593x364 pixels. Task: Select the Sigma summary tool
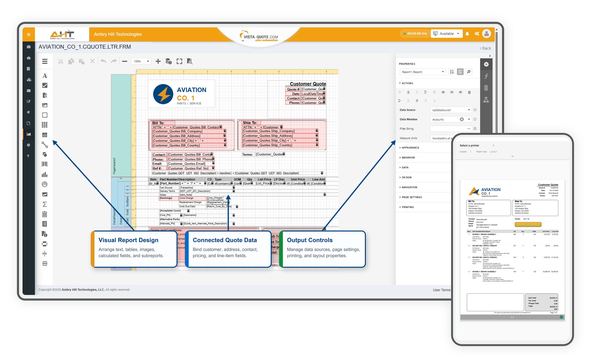point(45,204)
